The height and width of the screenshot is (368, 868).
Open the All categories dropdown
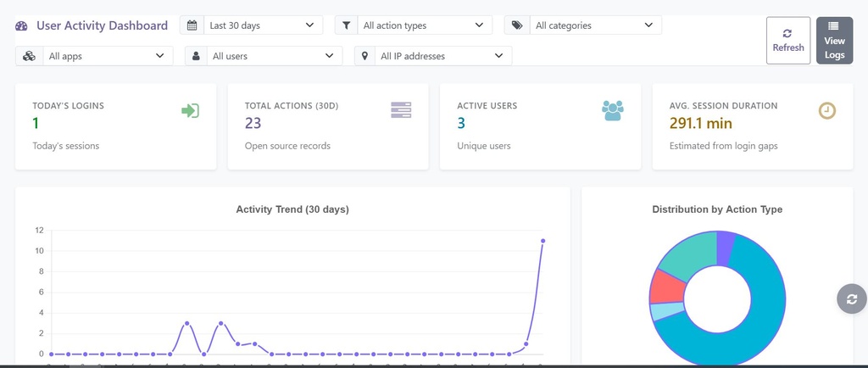(x=596, y=25)
